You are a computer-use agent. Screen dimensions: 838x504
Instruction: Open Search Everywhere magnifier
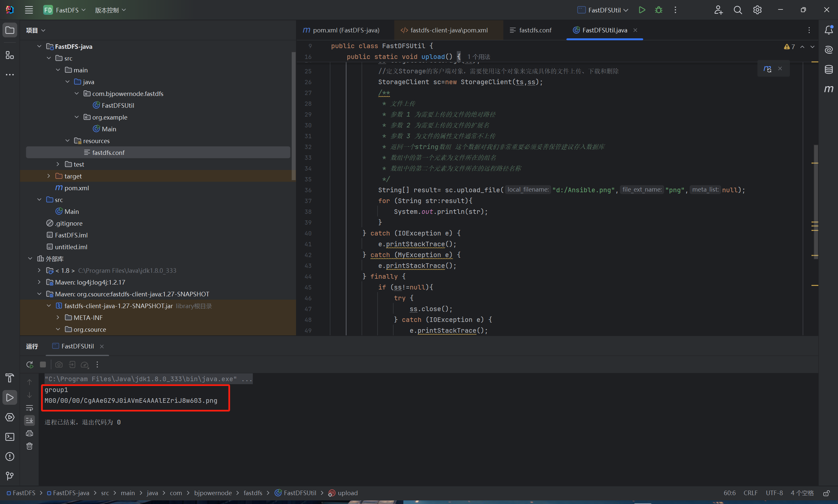coord(737,10)
